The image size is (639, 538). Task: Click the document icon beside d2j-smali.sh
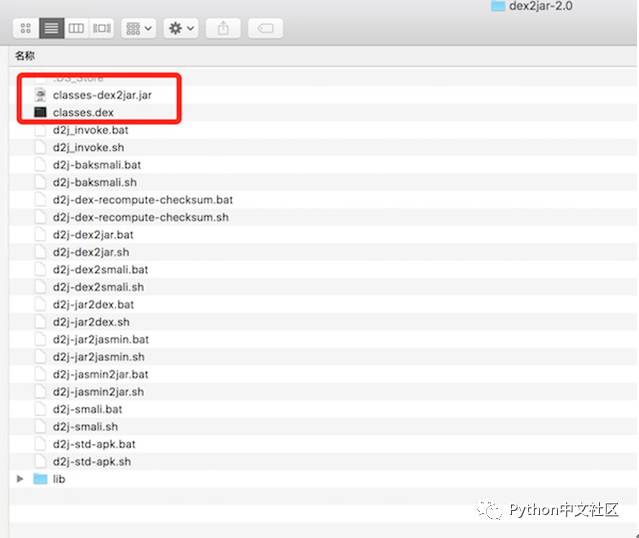tap(40, 427)
